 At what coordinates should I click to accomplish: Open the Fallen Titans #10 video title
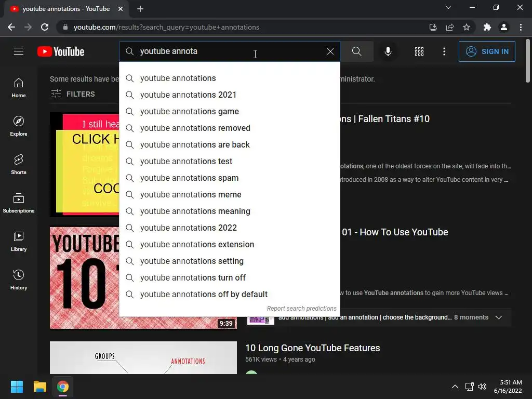click(385, 119)
